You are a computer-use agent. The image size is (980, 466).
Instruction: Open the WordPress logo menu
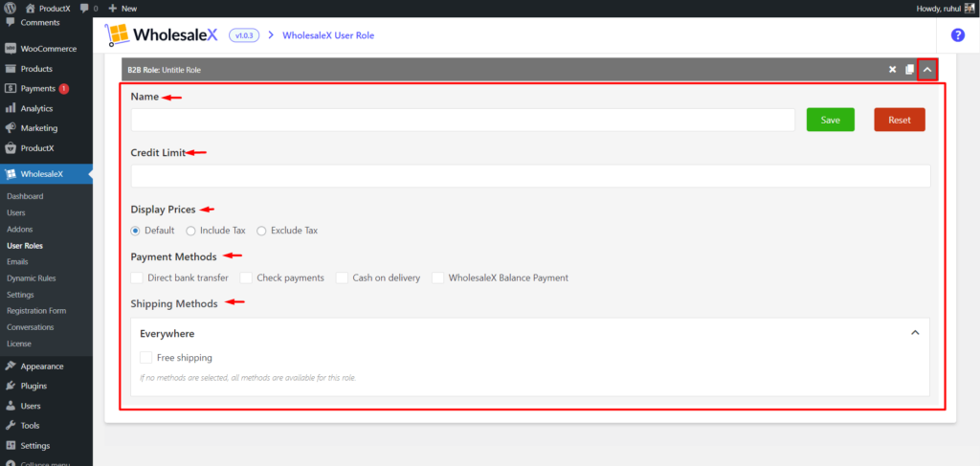pyautogui.click(x=10, y=8)
